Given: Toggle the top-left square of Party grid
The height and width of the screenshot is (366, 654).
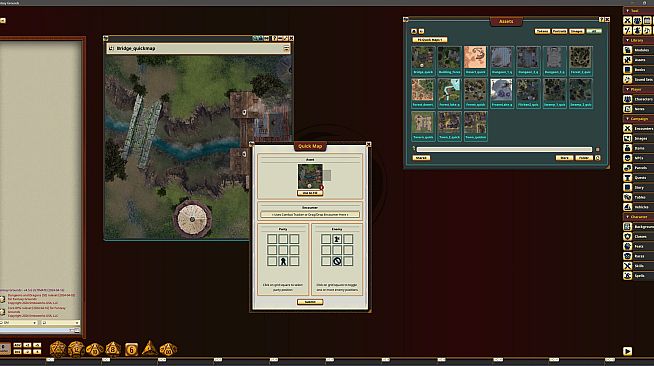Looking at the screenshot, I should 272,239.
